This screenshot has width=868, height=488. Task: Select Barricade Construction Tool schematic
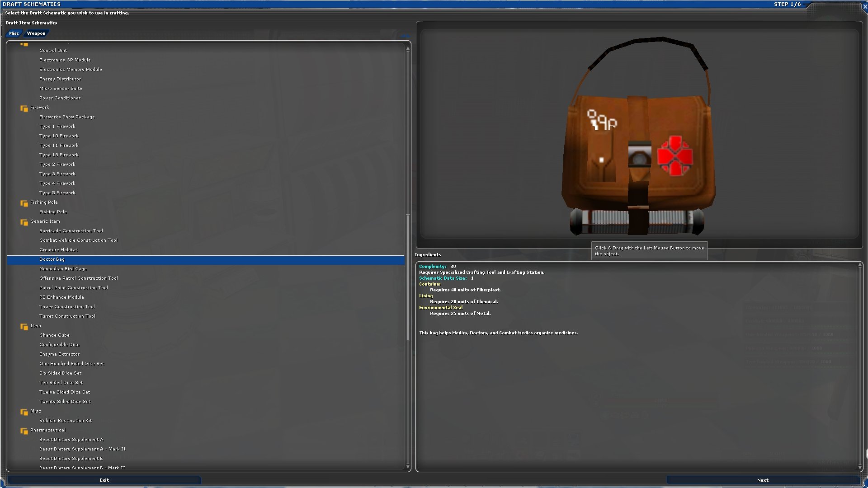[71, 231]
